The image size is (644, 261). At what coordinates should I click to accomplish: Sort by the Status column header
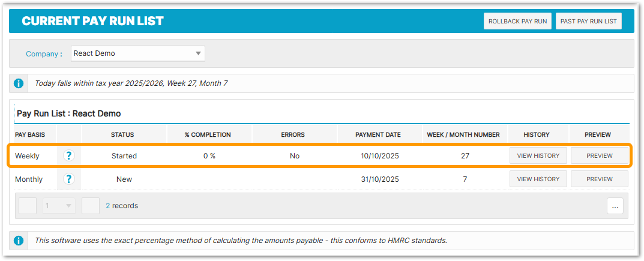[122, 135]
